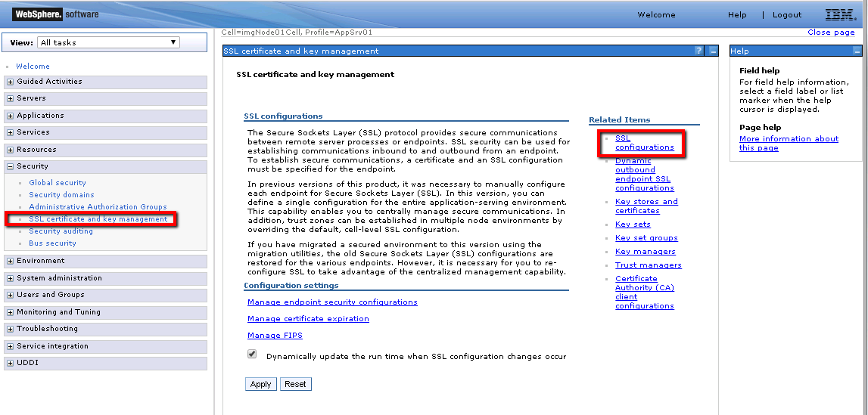
Task: Select Global security in navigation tree
Action: point(58,183)
